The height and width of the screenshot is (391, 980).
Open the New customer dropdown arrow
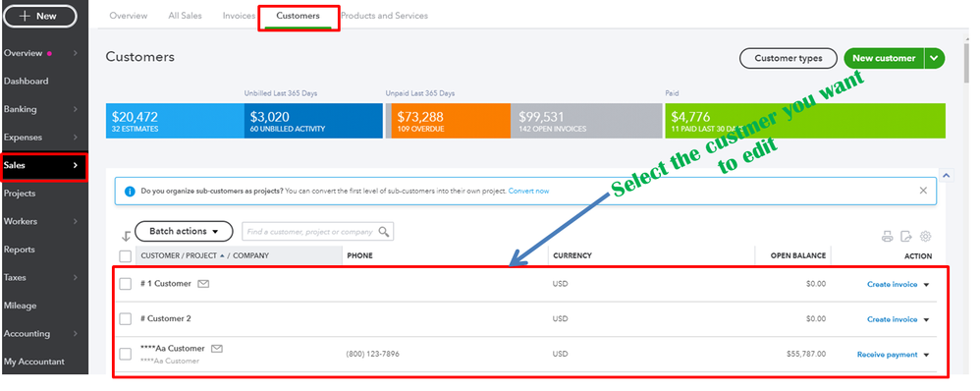[934, 58]
